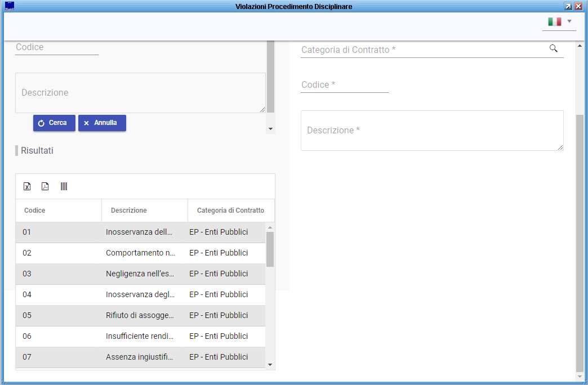Export results to PDF

(x=45, y=186)
